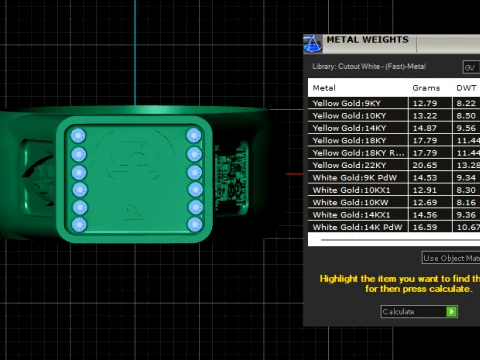Click the DWT column header
Screen dimensions: 480x360
[x=466, y=88]
